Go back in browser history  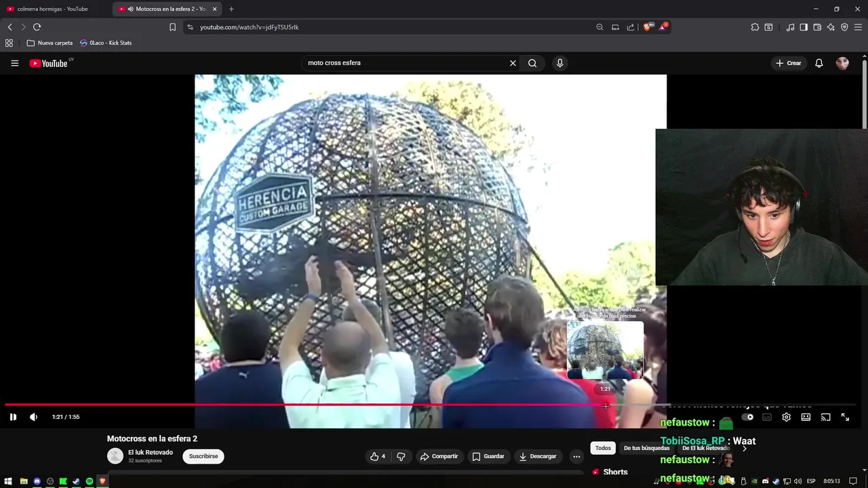click(x=9, y=27)
